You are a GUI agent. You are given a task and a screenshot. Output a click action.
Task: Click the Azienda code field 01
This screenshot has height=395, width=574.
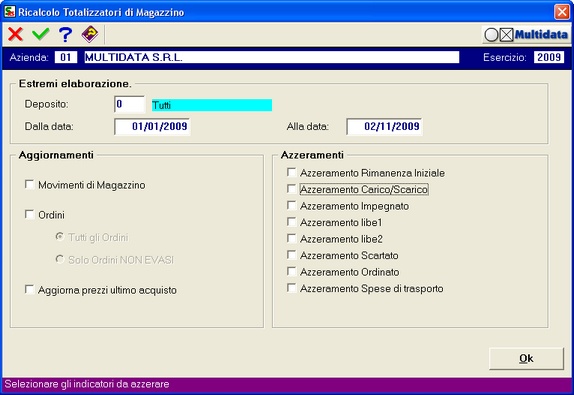pyautogui.click(x=66, y=57)
